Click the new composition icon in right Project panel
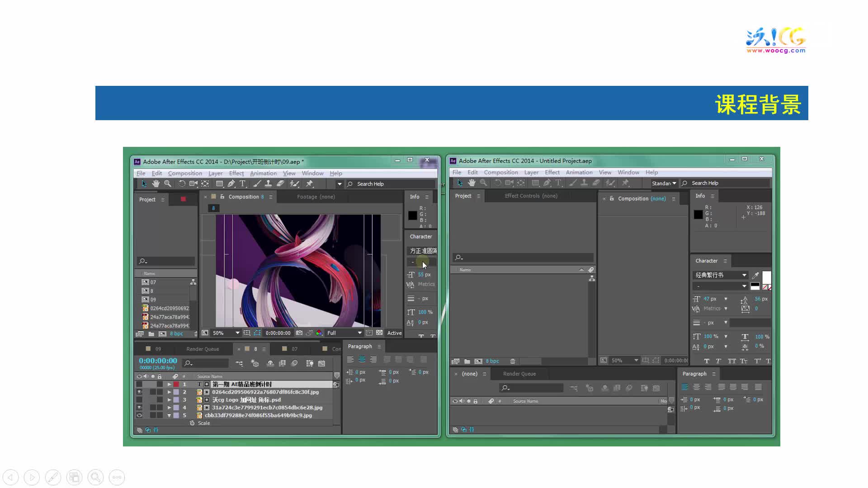The image size is (868, 488). click(x=478, y=361)
